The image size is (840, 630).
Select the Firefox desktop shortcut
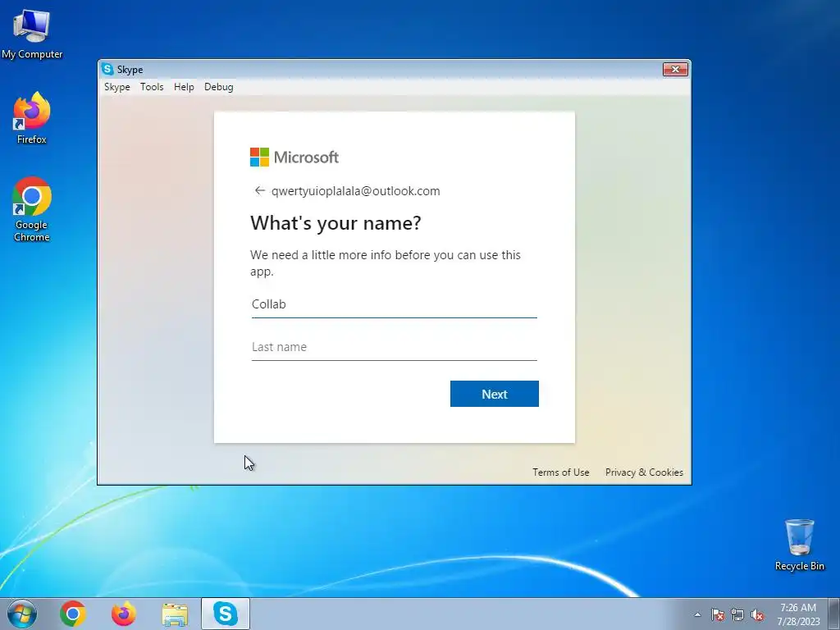coord(32,118)
